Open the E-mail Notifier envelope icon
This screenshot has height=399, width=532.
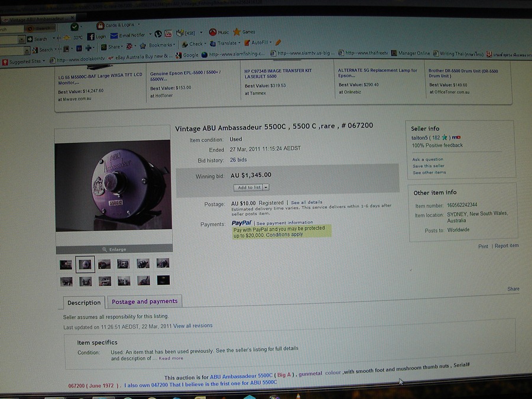[x=114, y=35]
